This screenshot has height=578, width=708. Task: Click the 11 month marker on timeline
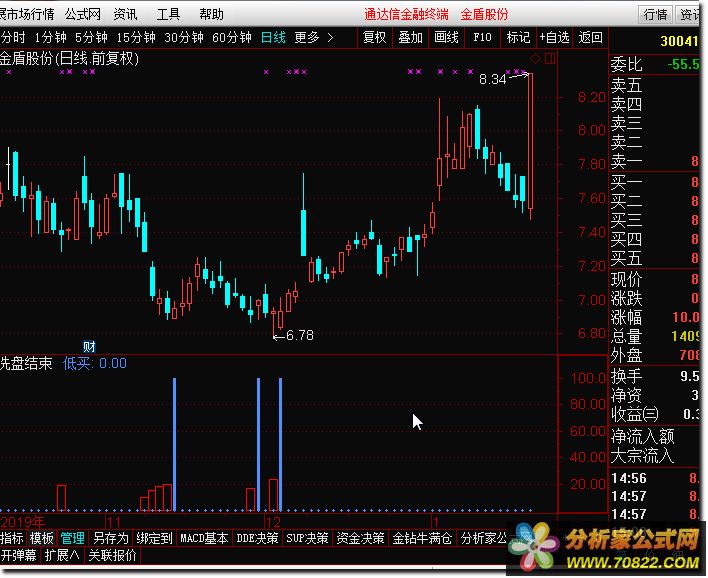[x=114, y=522]
